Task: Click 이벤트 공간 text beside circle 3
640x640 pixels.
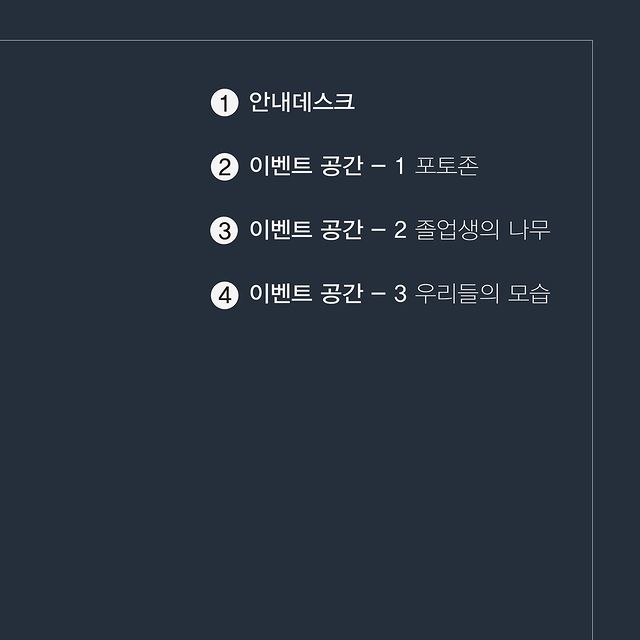Action: 305,231
